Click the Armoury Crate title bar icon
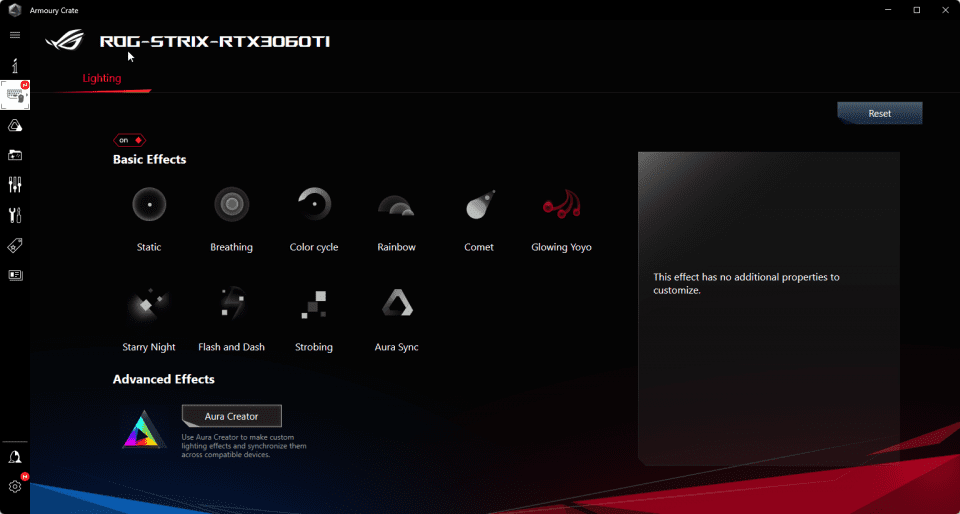Screen dimensions: 960x514 click(15, 10)
